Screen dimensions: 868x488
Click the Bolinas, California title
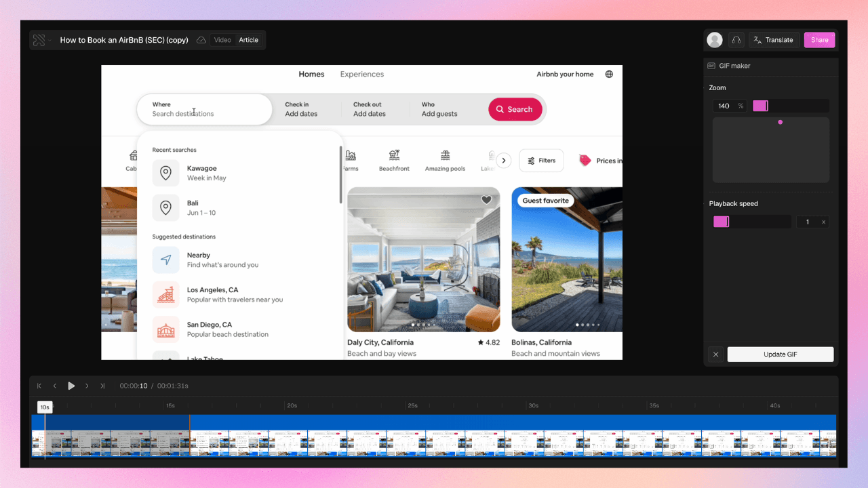pos(542,342)
